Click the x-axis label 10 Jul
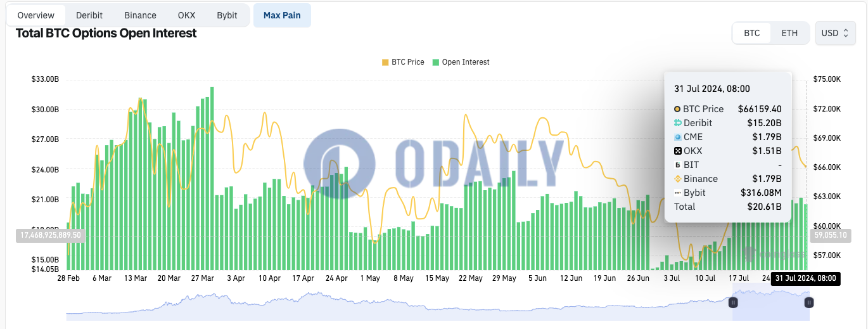 (705, 278)
